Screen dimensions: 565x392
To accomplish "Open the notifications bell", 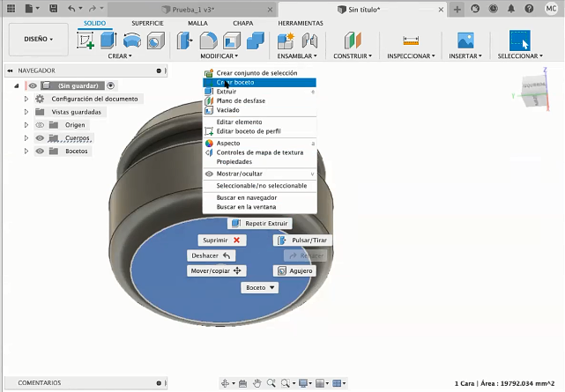I will (511, 9).
